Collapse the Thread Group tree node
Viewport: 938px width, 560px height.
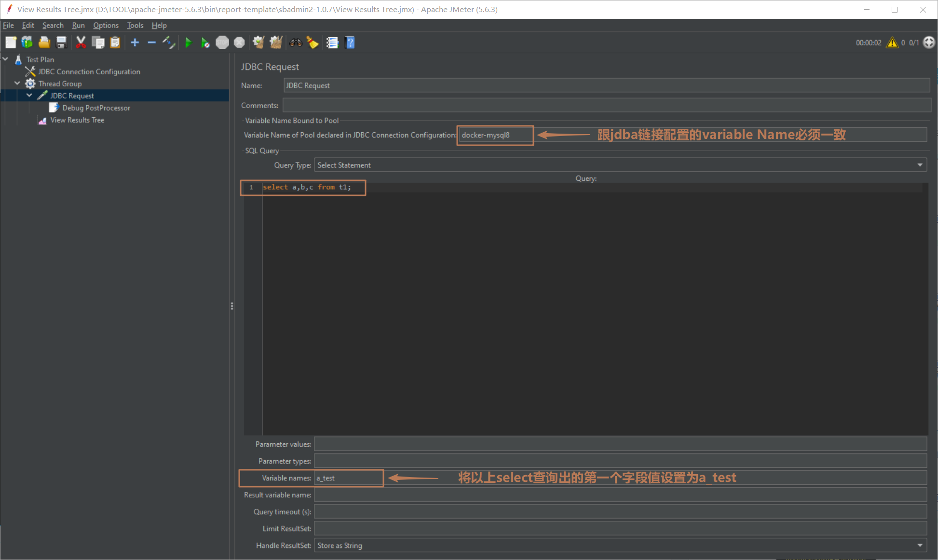pos(17,83)
